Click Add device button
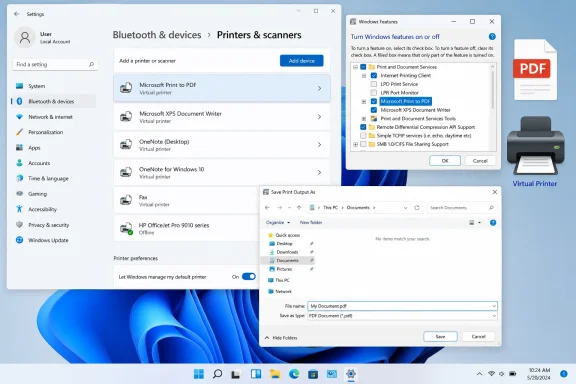The width and height of the screenshot is (576, 384). click(x=302, y=61)
